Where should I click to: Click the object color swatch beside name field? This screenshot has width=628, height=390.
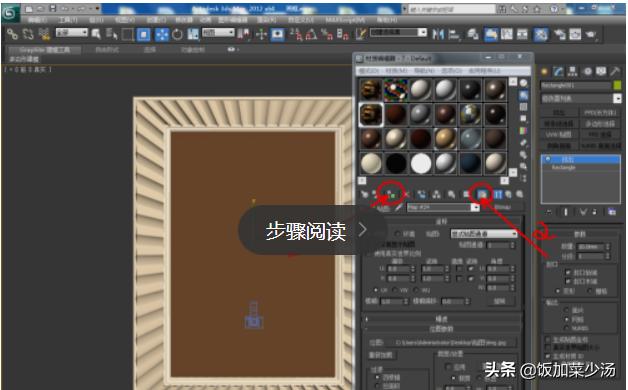click(617, 85)
